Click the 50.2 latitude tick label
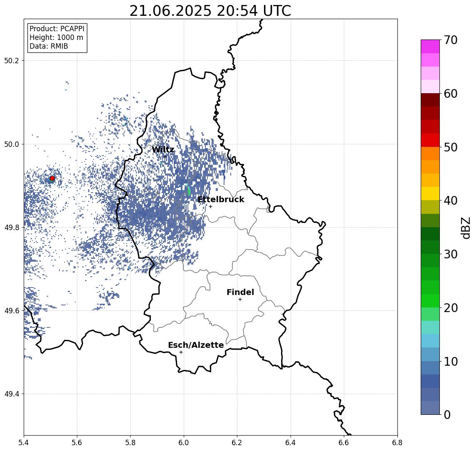476x451 pixels. pos(12,60)
